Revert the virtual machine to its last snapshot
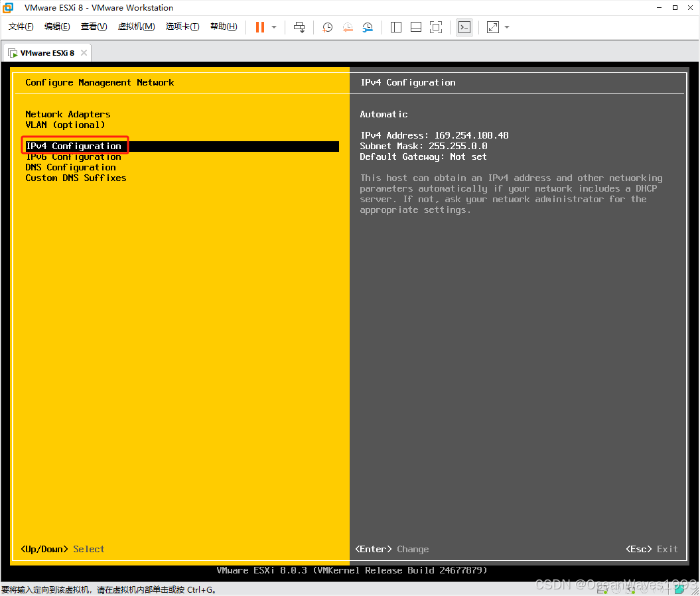Screen dimensions: 700x596 348,27
